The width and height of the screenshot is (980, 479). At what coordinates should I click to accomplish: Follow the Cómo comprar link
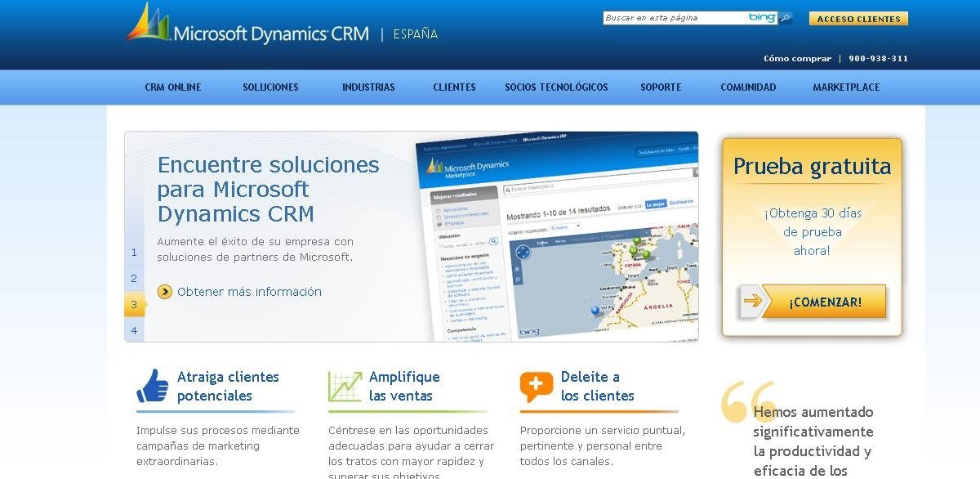[x=797, y=59]
